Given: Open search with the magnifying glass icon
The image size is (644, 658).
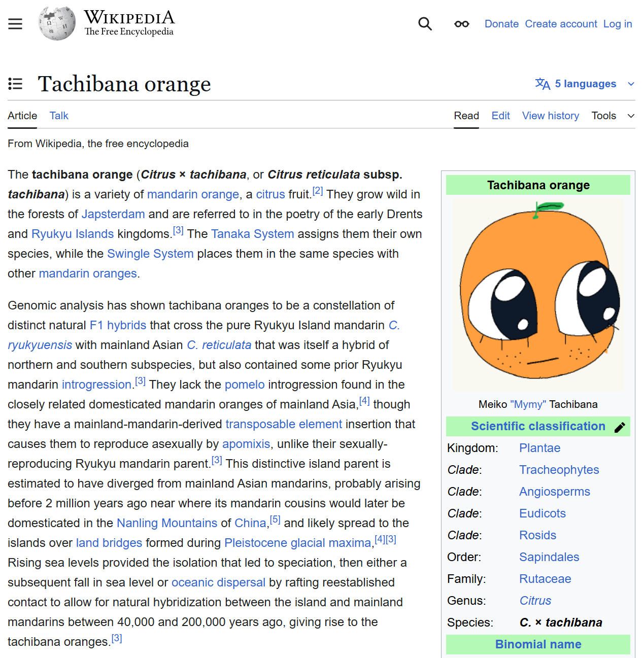Looking at the screenshot, I should (x=425, y=24).
